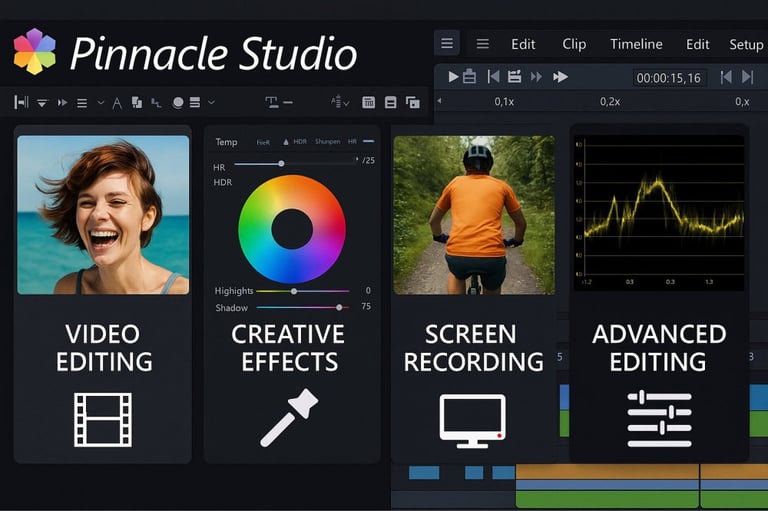Click the laughing woman video thumbnail
768x511 pixels.
103,215
